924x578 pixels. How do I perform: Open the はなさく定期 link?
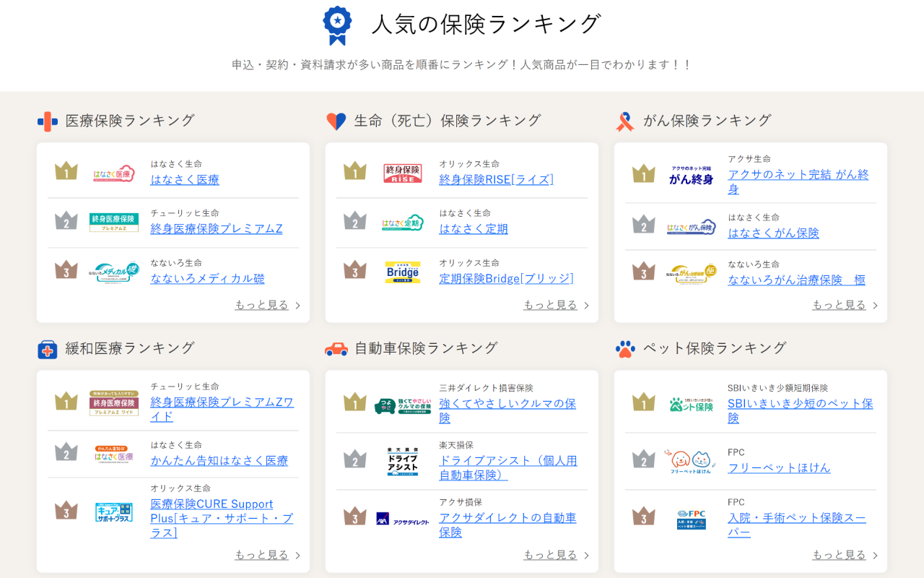click(474, 229)
